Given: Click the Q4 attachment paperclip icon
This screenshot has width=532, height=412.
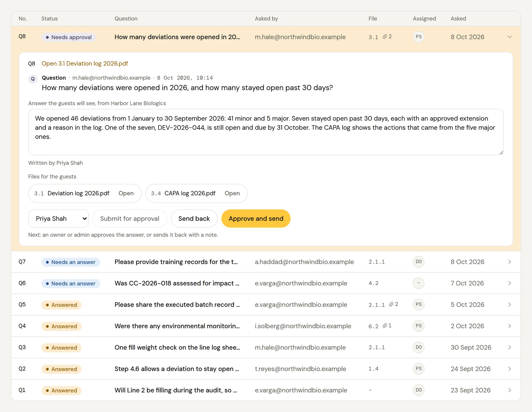Looking at the screenshot, I should [x=385, y=326].
